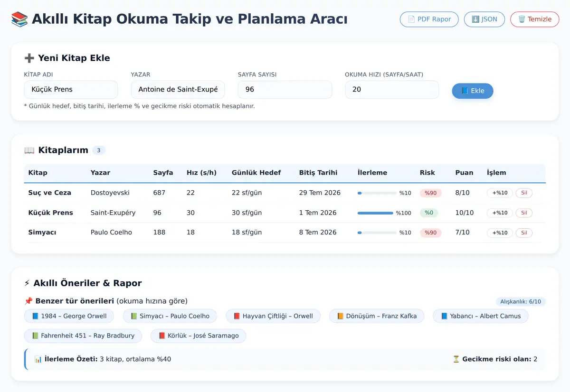Image resolution: width=570 pixels, height=392 pixels.
Task: Delete the Simyacı row with Sil
Action: tap(524, 233)
